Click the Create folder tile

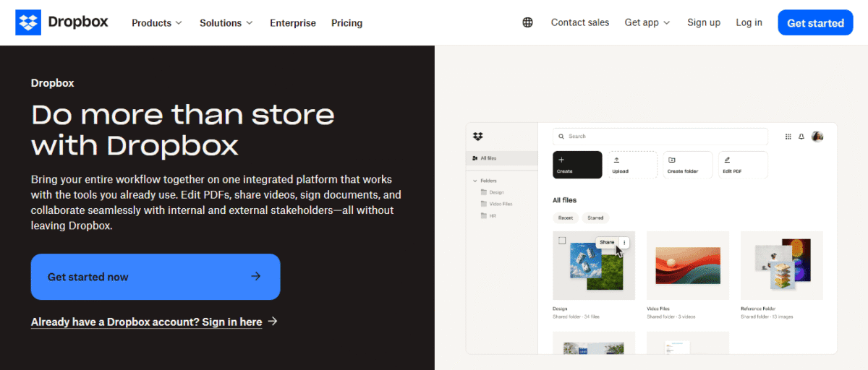pos(688,165)
